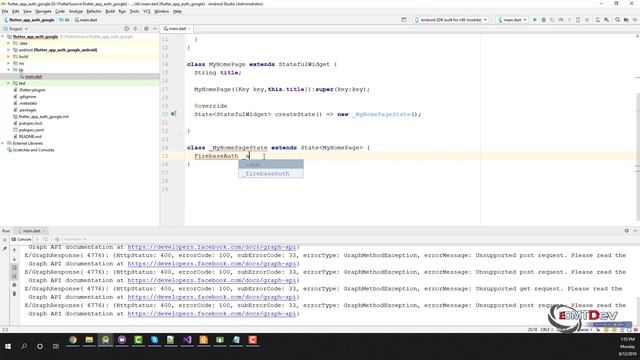Open Skype from the taskbar
This screenshot has width=640, height=360.
click(x=154, y=340)
